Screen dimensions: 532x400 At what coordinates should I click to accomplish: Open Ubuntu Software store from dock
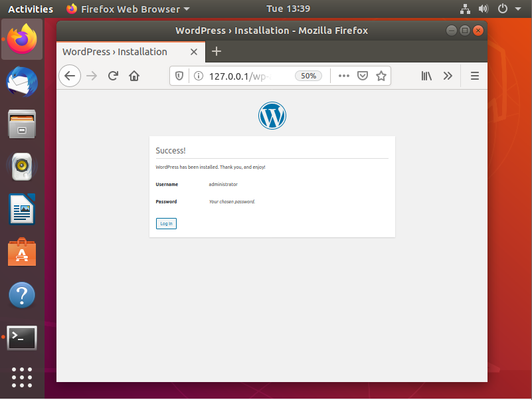click(x=22, y=252)
